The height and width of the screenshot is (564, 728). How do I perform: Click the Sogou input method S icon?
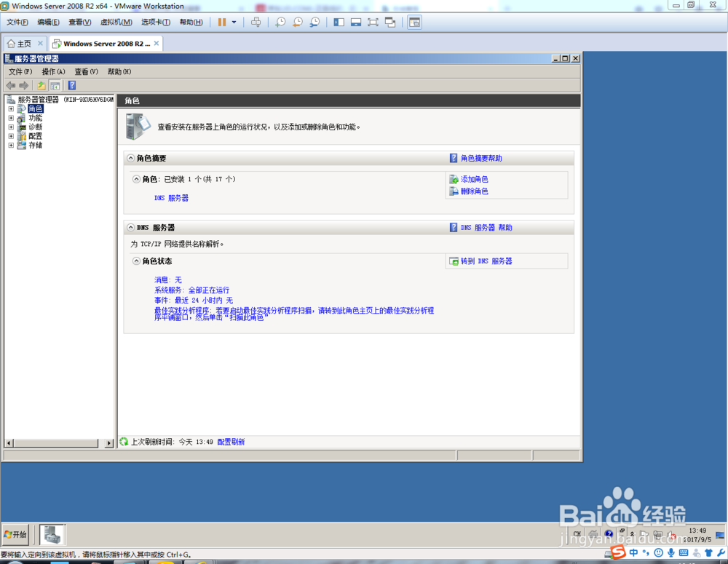click(x=618, y=552)
